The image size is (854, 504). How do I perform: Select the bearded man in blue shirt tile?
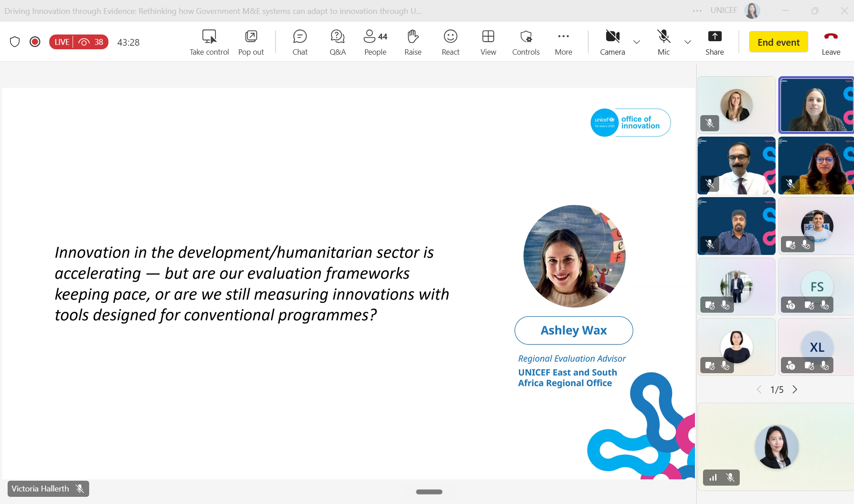click(736, 226)
